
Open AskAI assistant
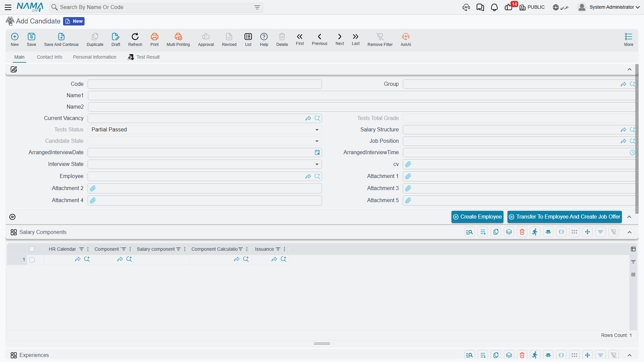406,40
